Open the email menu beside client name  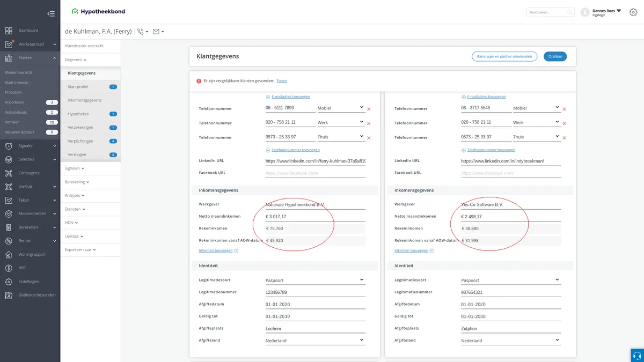point(158,32)
